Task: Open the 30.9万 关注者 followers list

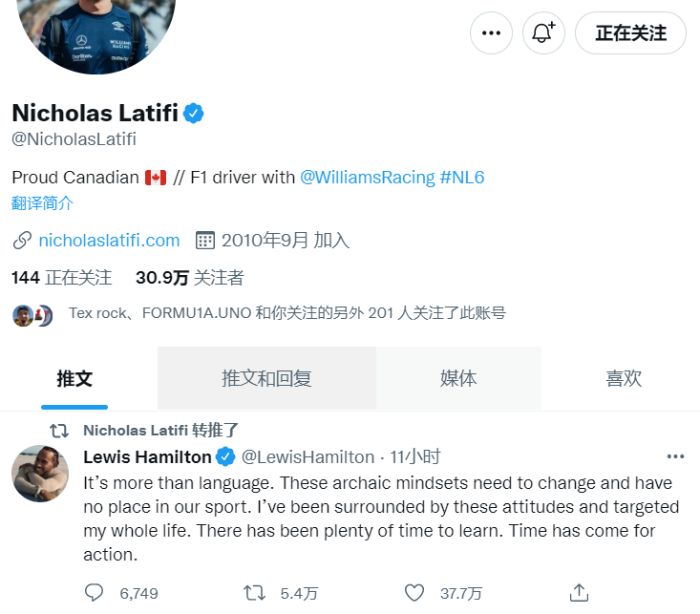Action: [x=190, y=277]
